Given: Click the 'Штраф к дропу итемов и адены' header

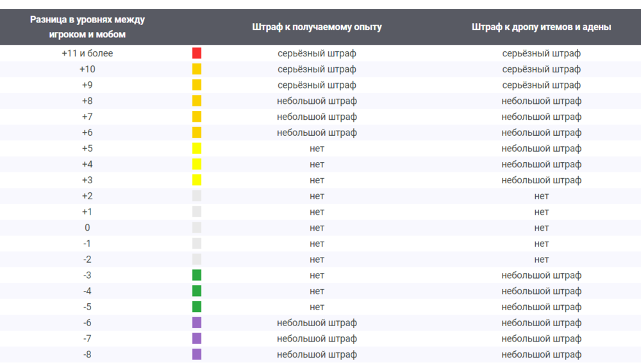Looking at the screenshot, I should point(541,27).
